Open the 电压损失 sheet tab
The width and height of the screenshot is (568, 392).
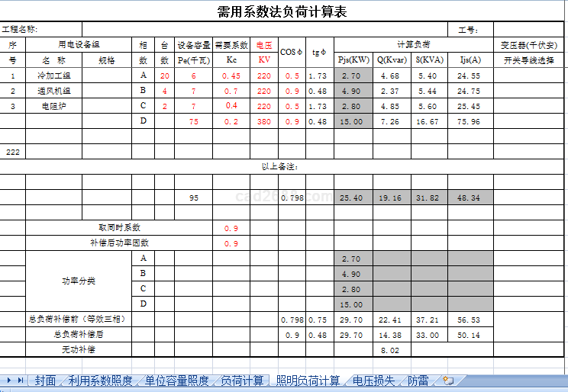(374, 381)
